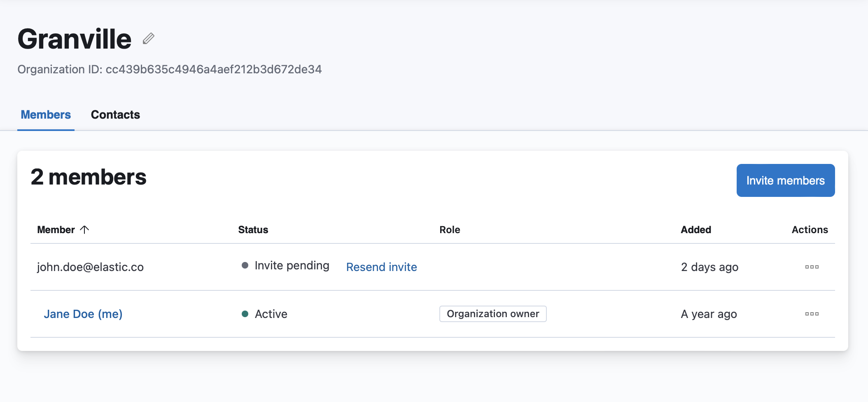Image resolution: width=868 pixels, height=402 pixels.
Task: Click the Organization owner role badge
Action: click(493, 314)
